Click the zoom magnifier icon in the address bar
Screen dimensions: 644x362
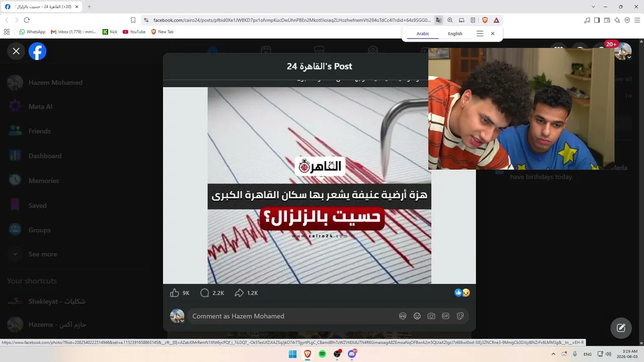coord(450,20)
